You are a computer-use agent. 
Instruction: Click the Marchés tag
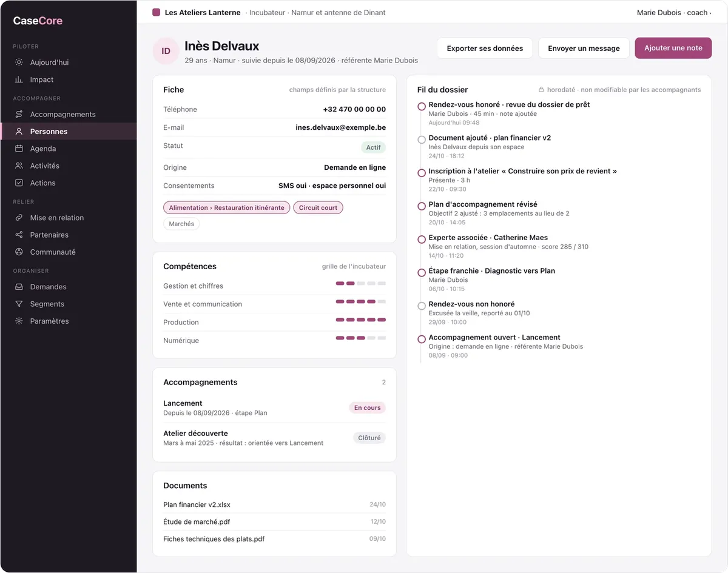[x=181, y=224]
